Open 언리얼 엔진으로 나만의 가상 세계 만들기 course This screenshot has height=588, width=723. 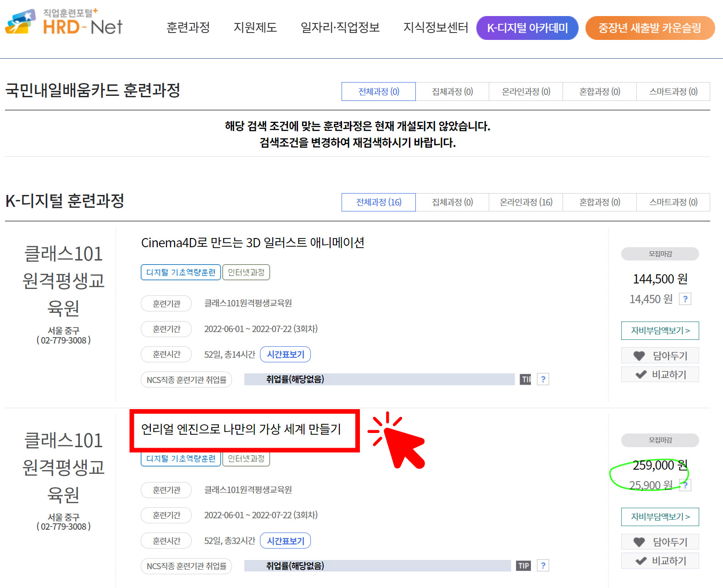click(x=241, y=429)
